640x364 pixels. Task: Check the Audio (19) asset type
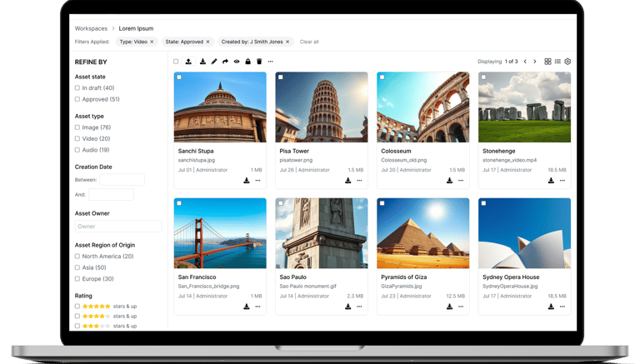(x=77, y=150)
